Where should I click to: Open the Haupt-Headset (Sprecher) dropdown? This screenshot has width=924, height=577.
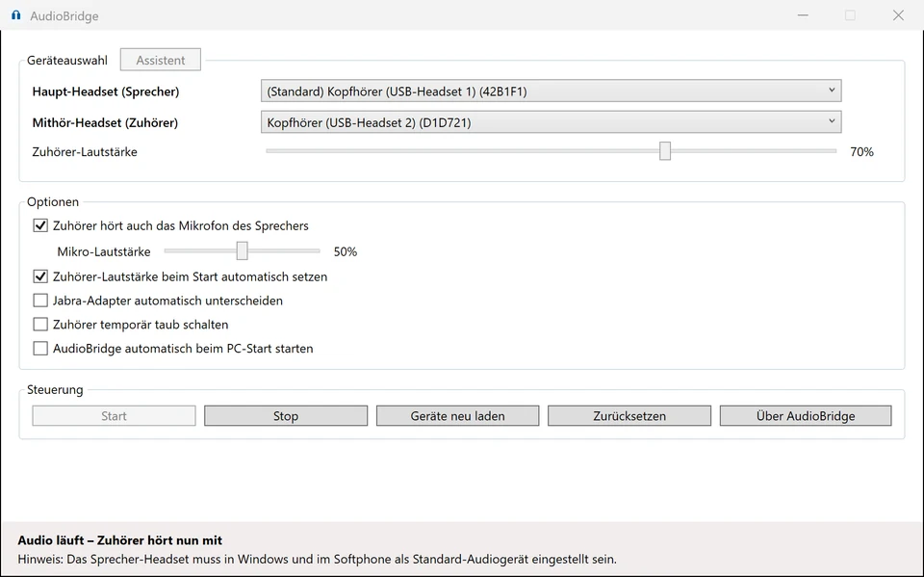coord(551,91)
